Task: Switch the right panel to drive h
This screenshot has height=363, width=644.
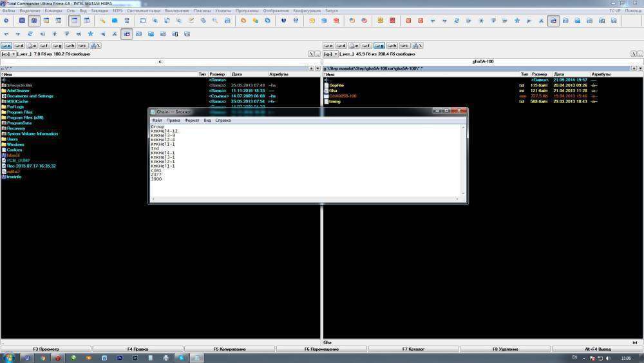Action: tap(392, 46)
